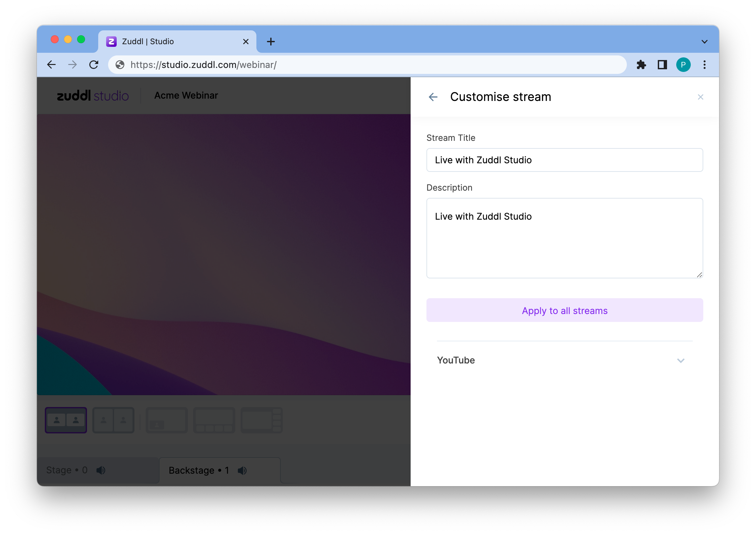Viewport: 756px width, 535px height.
Task: Expand the YouTube section chevron
Action: [681, 361]
